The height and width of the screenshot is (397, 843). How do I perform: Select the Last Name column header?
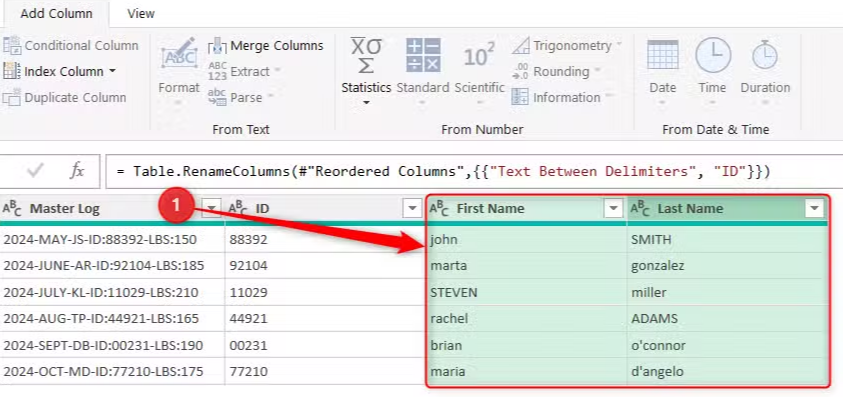(x=690, y=209)
